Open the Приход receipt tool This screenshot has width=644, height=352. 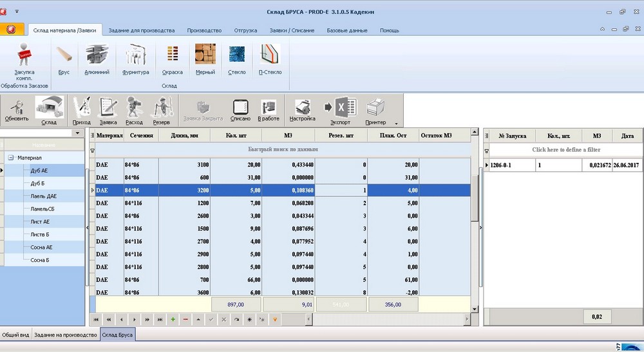(82, 110)
